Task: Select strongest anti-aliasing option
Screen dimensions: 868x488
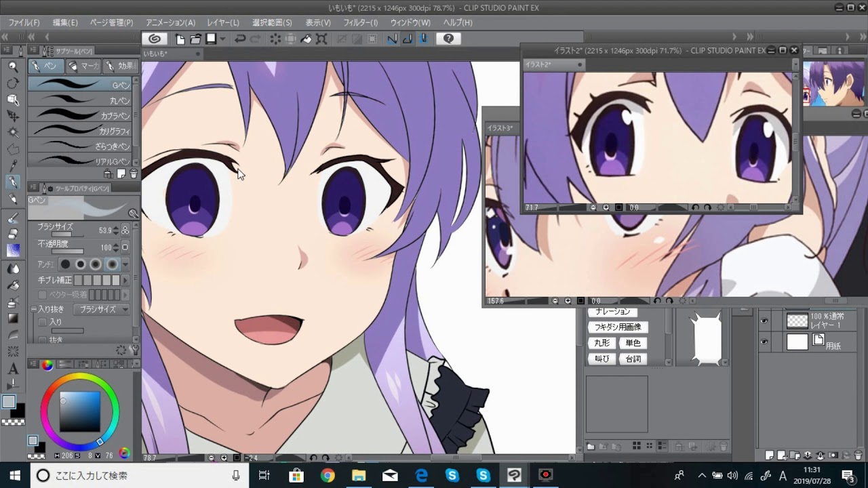Action: [x=112, y=264]
